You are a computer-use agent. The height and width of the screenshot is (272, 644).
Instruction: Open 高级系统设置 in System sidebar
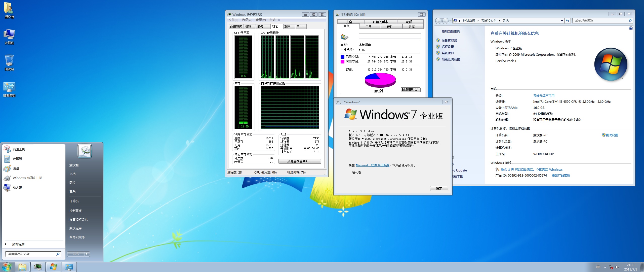coord(451,59)
